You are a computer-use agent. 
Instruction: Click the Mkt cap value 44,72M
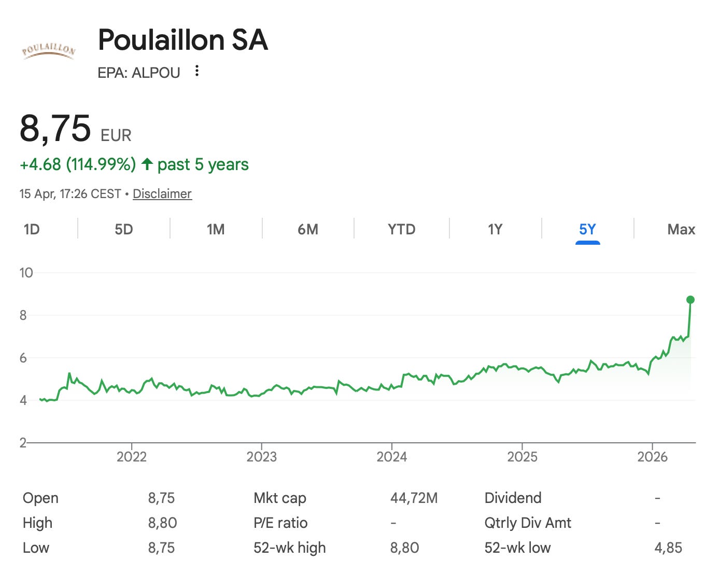click(x=414, y=498)
